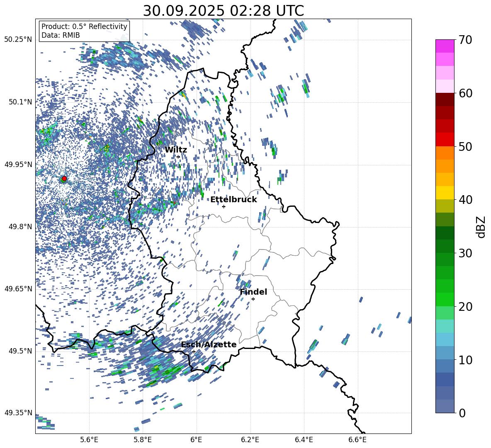The width and height of the screenshot is (491, 448).
Task: Click the 10 dBZ colorbar tick label
Action: coord(465,360)
